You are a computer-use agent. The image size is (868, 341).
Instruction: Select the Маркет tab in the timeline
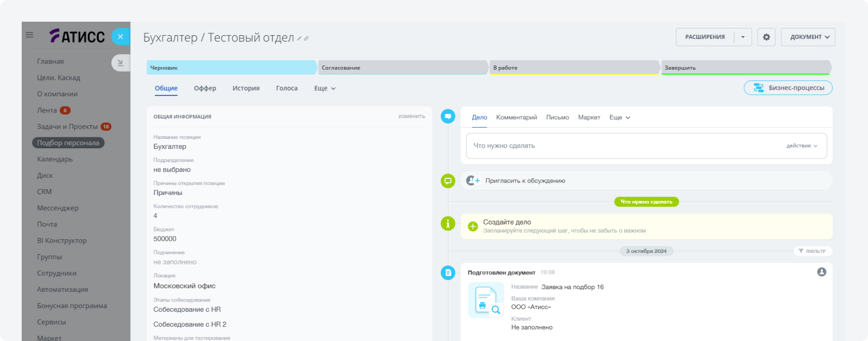(589, 118)
